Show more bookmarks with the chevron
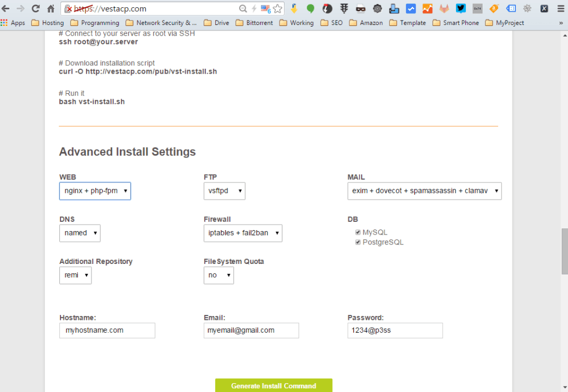This screenshot has height=392, width=568. [x=561, y=23]
